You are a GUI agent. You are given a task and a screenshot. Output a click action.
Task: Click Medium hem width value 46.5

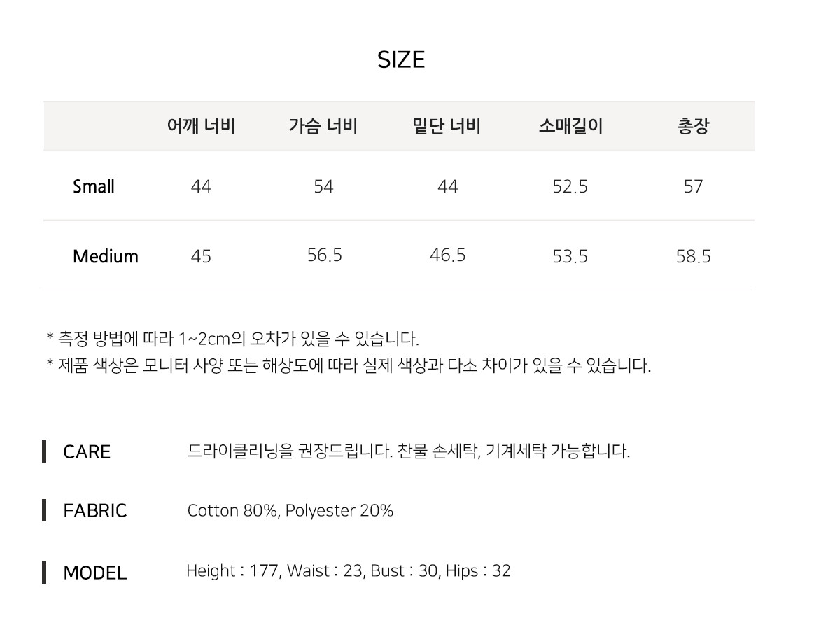click(448, 255)
